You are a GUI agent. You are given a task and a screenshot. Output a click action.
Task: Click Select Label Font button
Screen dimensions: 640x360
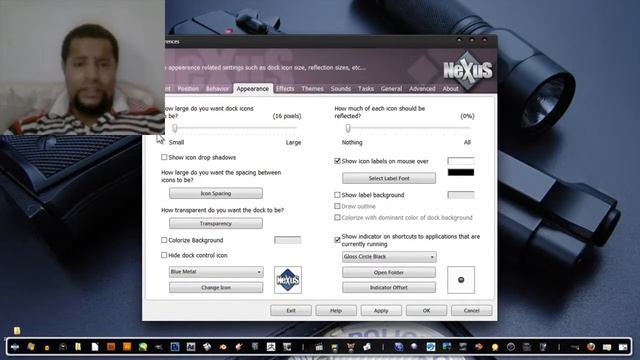point(389,178)
